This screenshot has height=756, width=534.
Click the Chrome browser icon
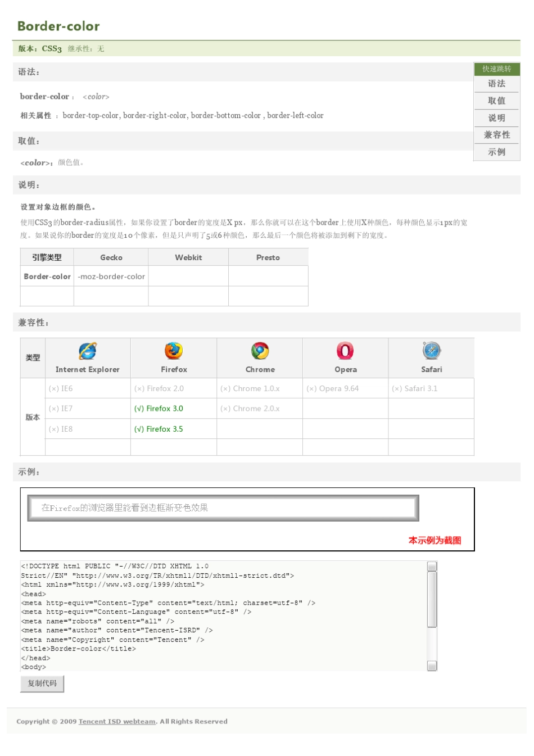[x=260, y=351]
